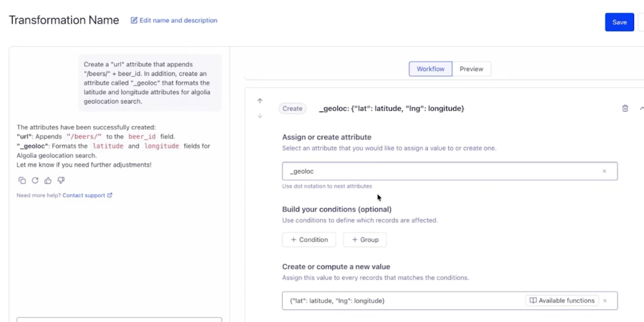The height and width of the screenshot is (322, 644).
Task: Click the regenerate response icon
Action: (35, 181)
